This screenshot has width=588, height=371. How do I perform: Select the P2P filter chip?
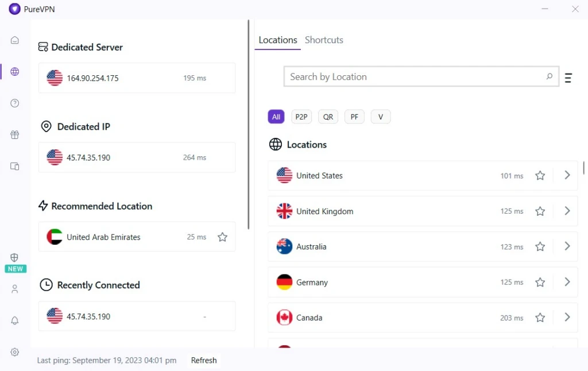[301, 117]
